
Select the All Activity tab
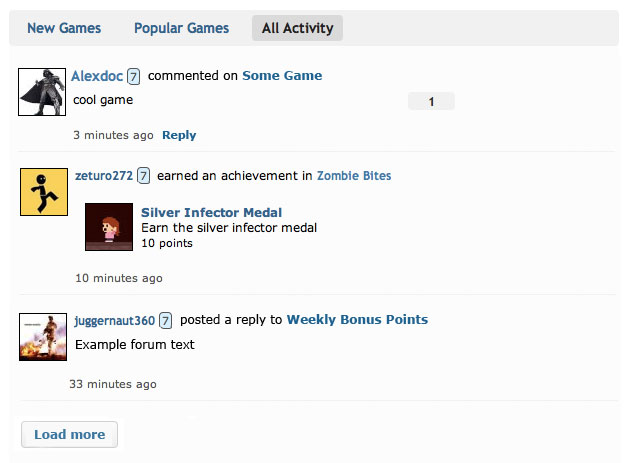coord(297,28)
